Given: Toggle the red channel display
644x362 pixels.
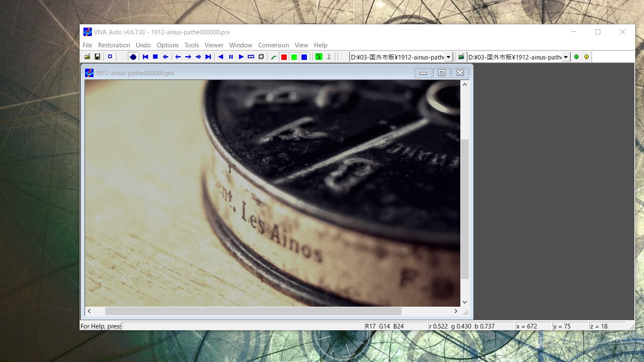Looking at the screenshot, I should point(284,57).
